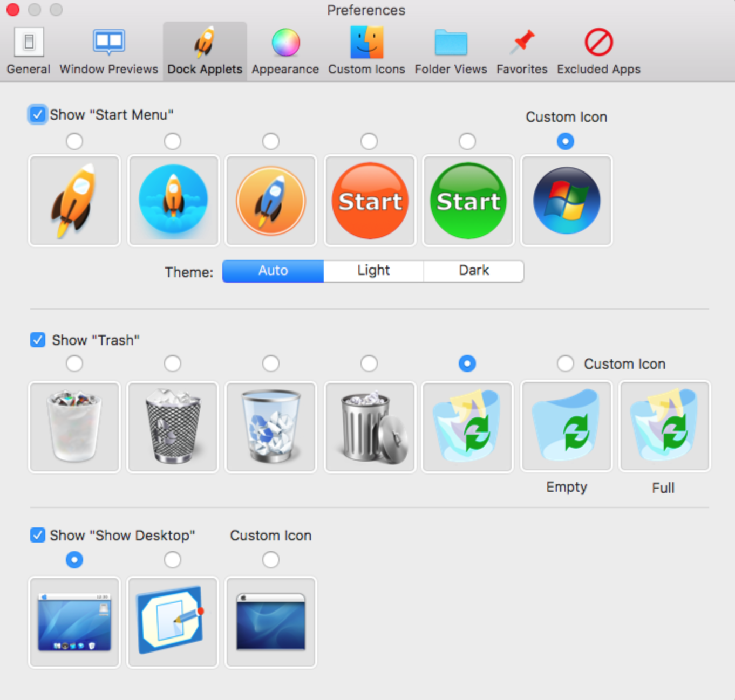The image size is (735, 700).
Task: Choose the selected recycle bin trash icon
Action: (468, 427)
